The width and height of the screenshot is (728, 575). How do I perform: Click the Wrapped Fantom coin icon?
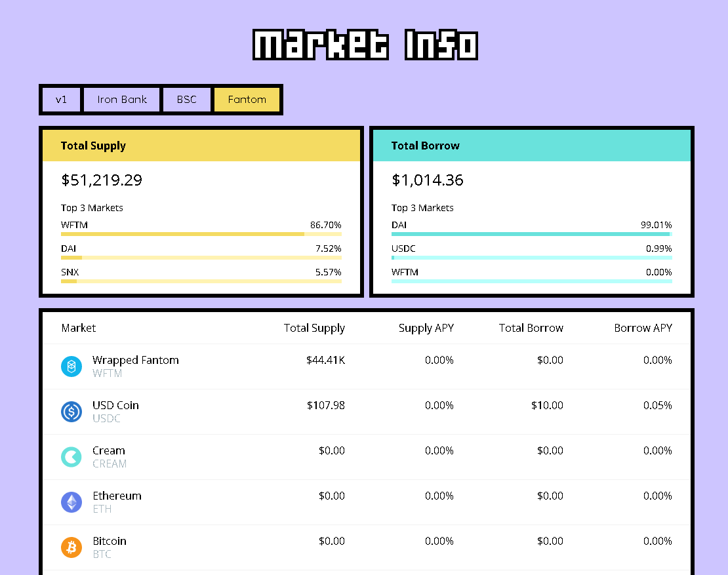pyautogui.click(x=71, y=367)
